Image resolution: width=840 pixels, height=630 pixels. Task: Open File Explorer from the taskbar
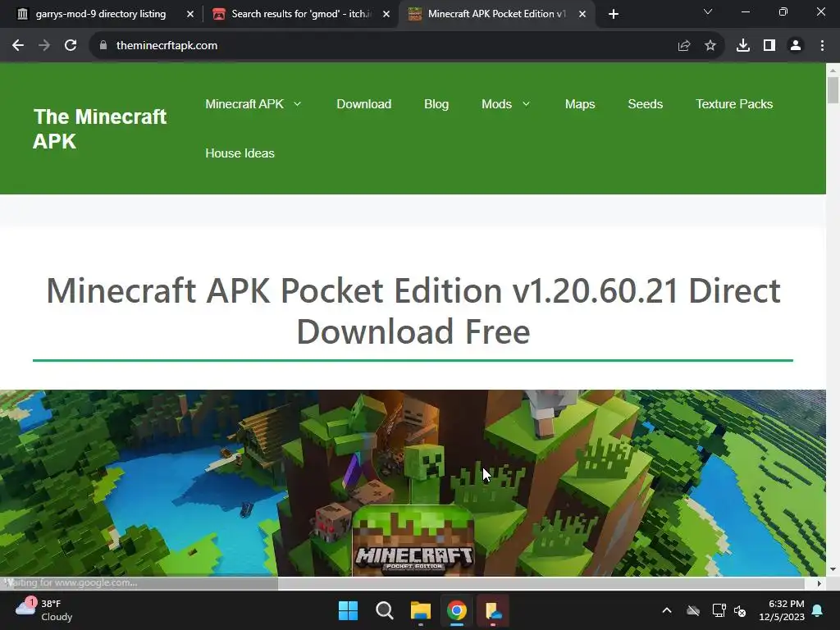click(x=421, y=610)
